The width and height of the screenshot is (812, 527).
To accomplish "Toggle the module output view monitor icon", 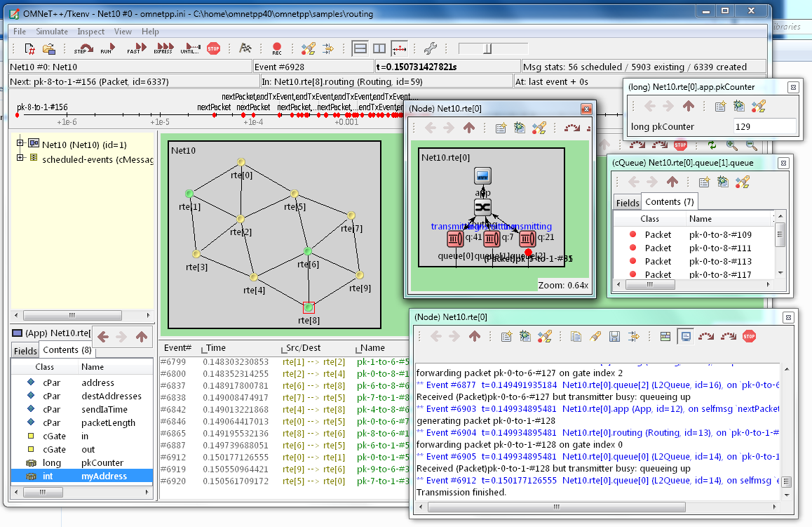I will [686, 336].
